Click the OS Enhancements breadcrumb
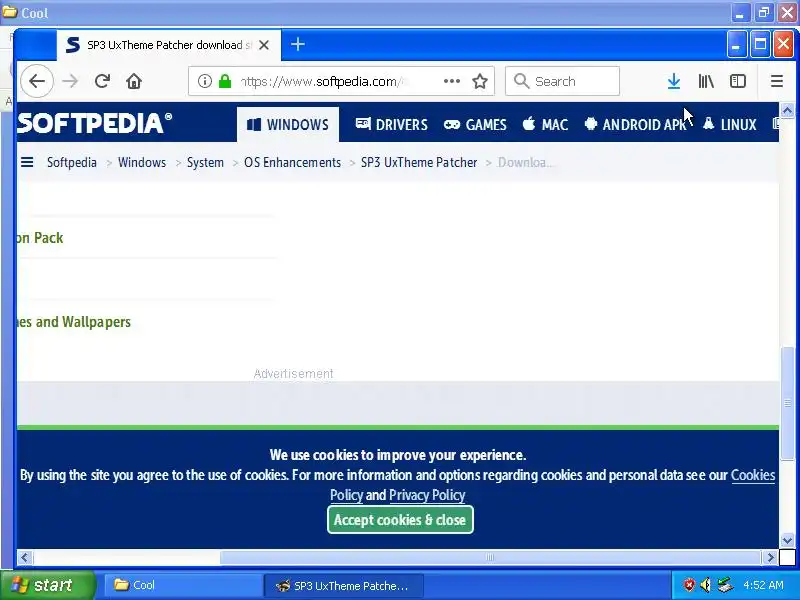The width and height of the screenshot is (800, 600). click(292, 162)
